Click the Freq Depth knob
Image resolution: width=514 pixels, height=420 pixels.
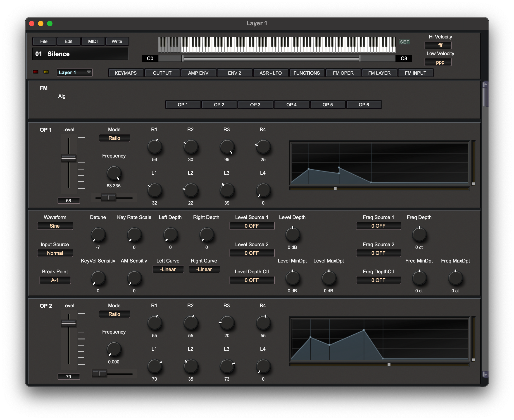(x=419, y=235)
